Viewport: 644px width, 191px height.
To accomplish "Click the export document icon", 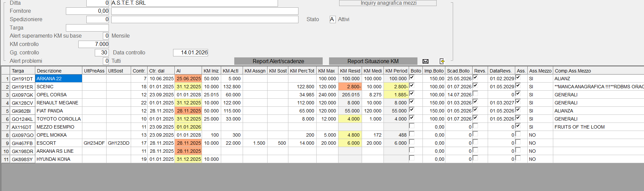I will [442, 61].
